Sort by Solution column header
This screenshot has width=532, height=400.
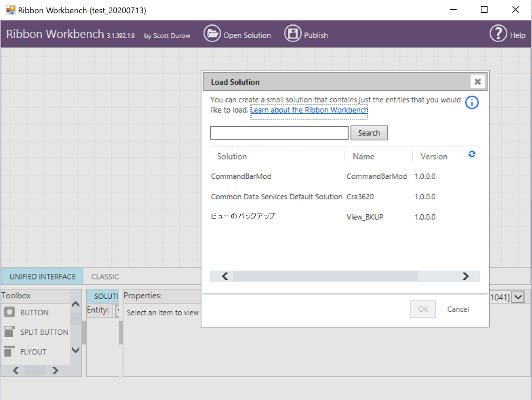click(232, 157)
